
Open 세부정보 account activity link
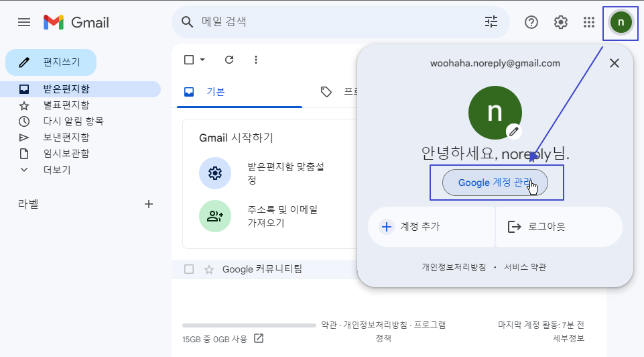[568, 338]
